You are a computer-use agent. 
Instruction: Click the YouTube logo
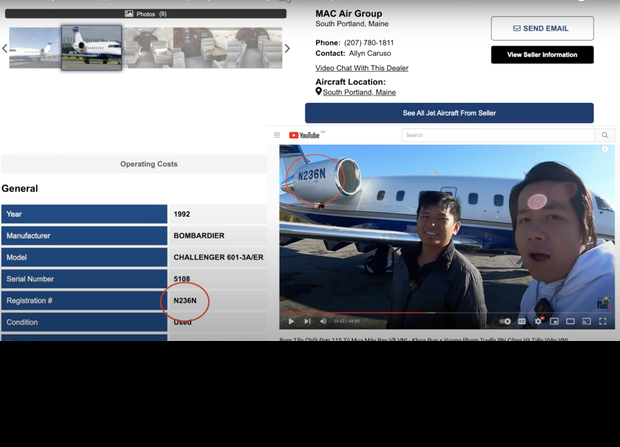304,135
